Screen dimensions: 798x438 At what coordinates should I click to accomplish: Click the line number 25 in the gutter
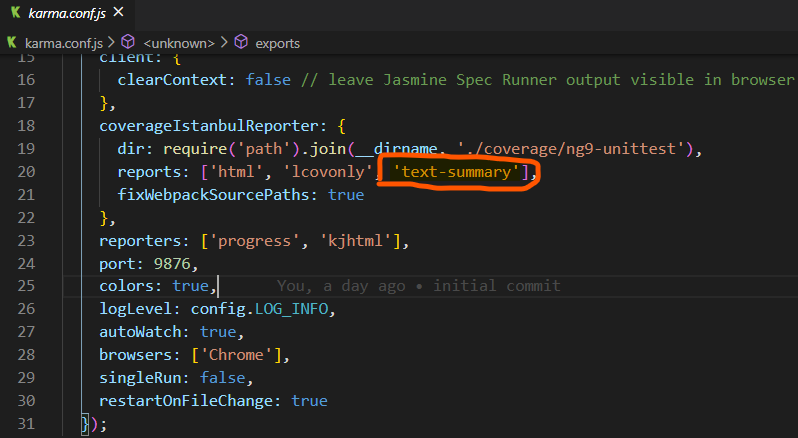coord(27,286)
